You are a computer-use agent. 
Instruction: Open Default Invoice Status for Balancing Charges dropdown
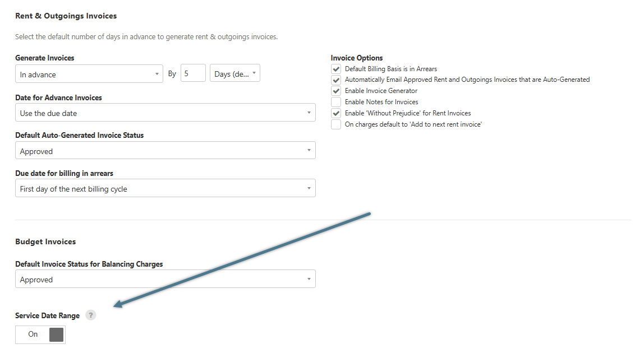point(165,280)
